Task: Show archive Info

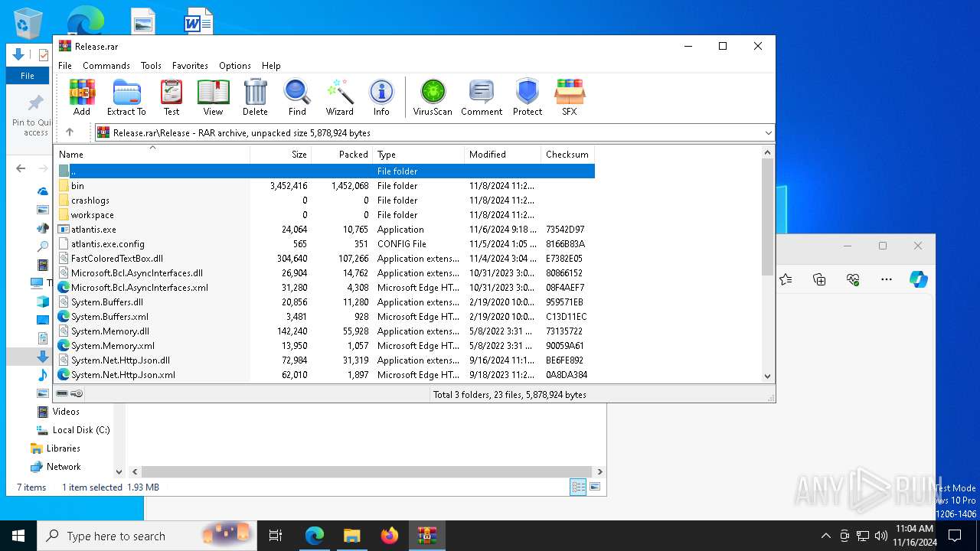Action: point(381,97)
